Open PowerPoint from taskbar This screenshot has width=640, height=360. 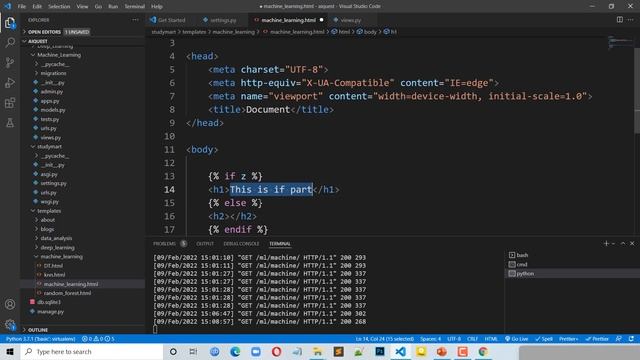point(442,351)
